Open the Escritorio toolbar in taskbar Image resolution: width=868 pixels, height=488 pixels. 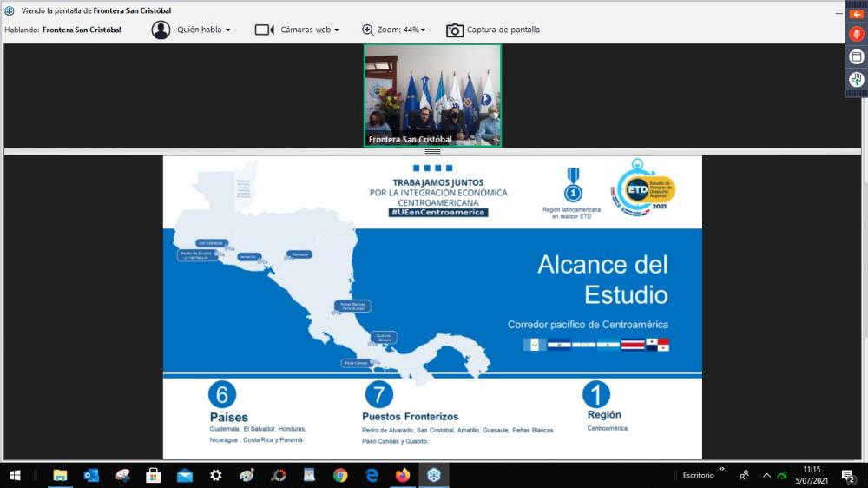click(x=699, y=475)
